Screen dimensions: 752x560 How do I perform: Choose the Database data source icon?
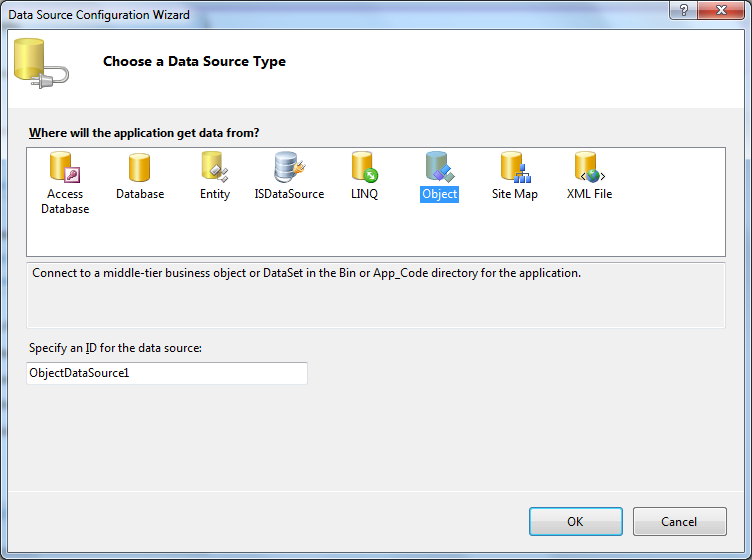[x=140, y=168]
